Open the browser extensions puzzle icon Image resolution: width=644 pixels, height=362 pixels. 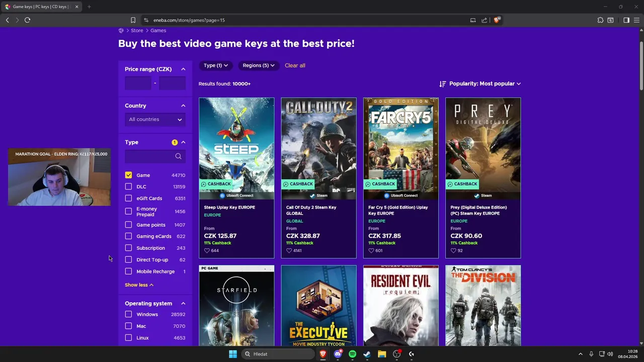(600, 20)
